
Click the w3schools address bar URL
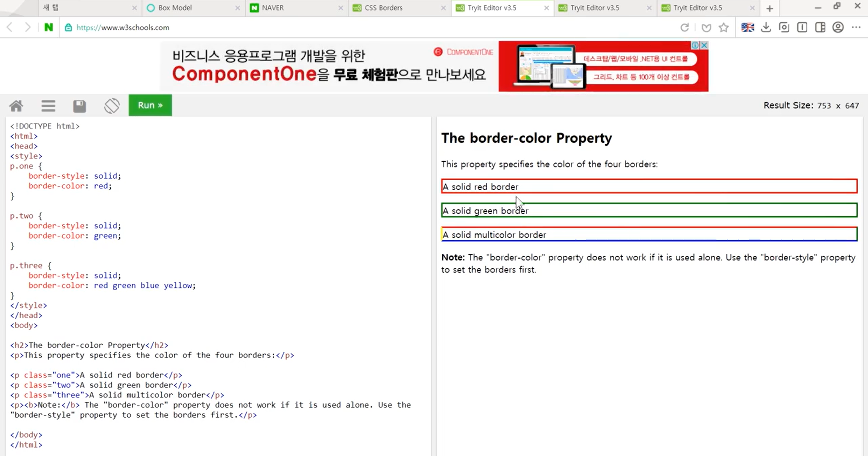[123, 27]
